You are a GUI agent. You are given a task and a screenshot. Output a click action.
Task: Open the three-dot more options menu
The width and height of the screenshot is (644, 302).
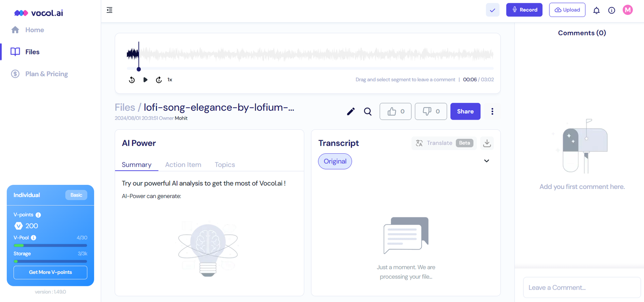(492, 112)
